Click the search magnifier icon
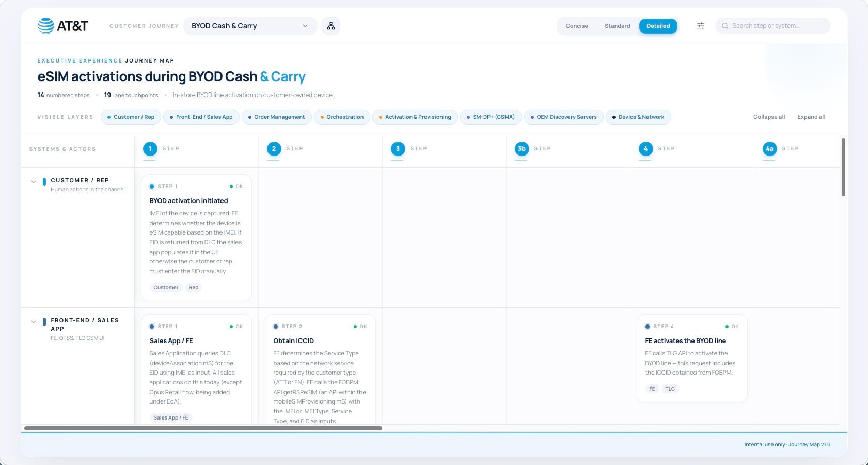The width and height of the screenshot is (868, 465). pyautogui.click(x=725, y=26)
